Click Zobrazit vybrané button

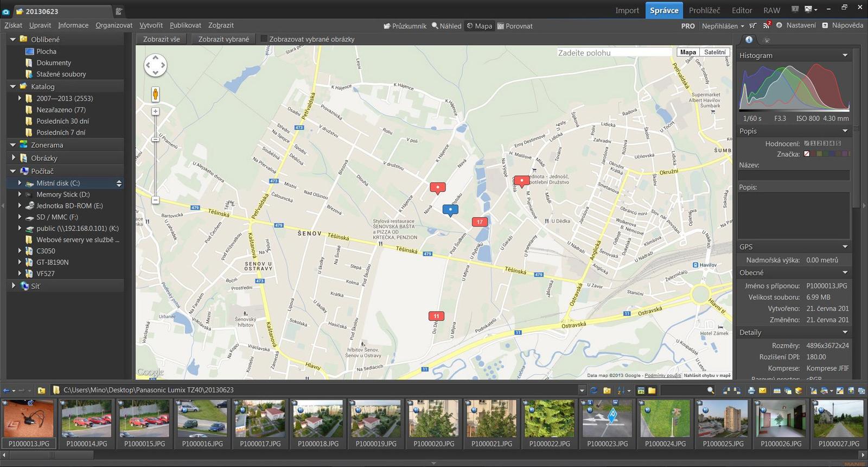coord(224,39)
